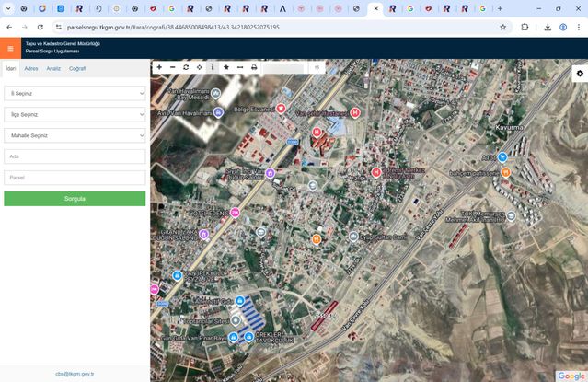Image resolution: width=588 pixels, height=382 pixels.
Task: Focus the Ada input field
Action: tap(75, 156)
